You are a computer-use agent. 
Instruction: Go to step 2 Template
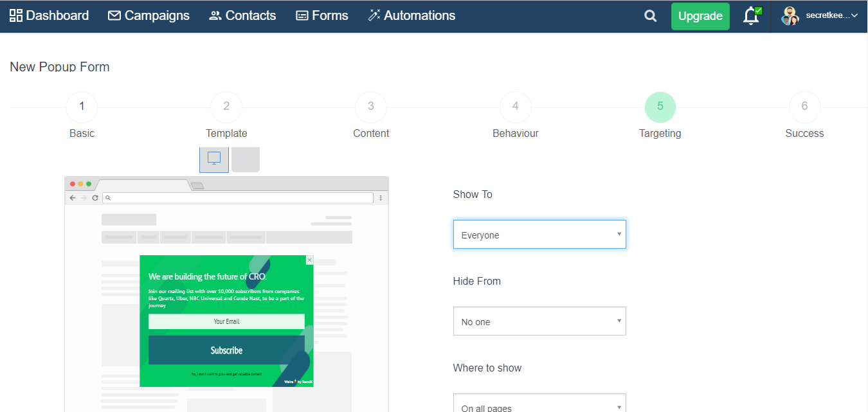226,107
